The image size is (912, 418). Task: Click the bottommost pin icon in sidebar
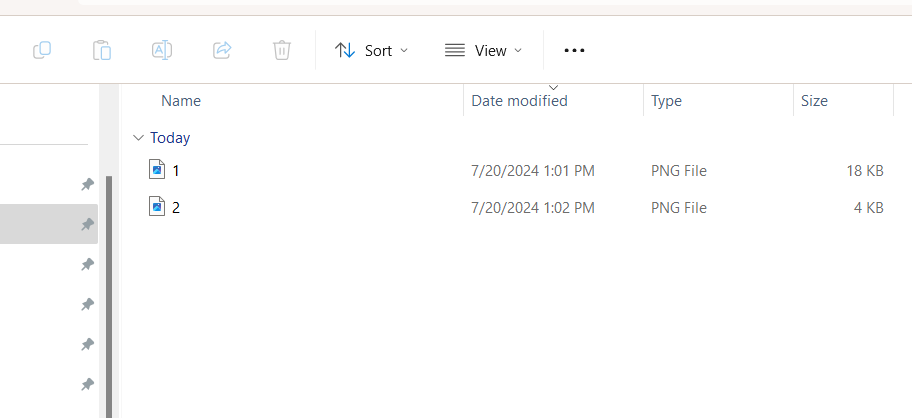point(87,384)
